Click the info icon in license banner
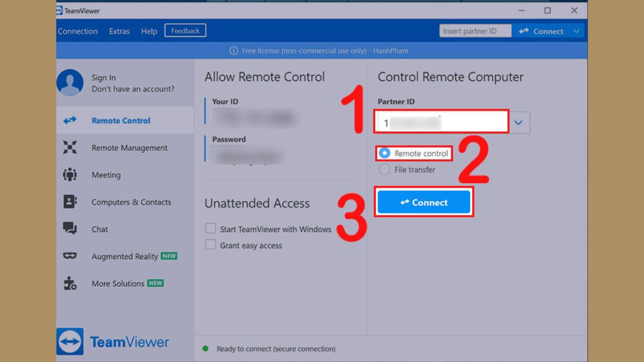The width and height of the screenshot is (644, 362). 233,50
